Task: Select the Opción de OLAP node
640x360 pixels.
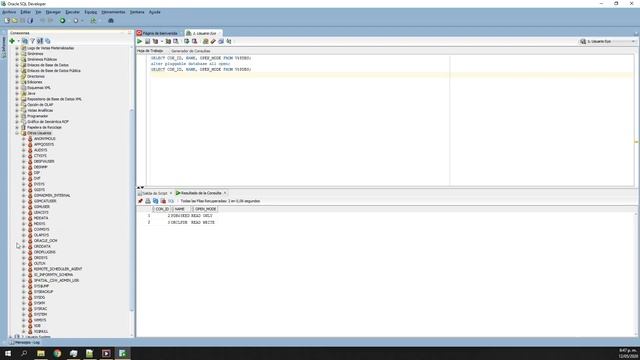Action: 40,105
